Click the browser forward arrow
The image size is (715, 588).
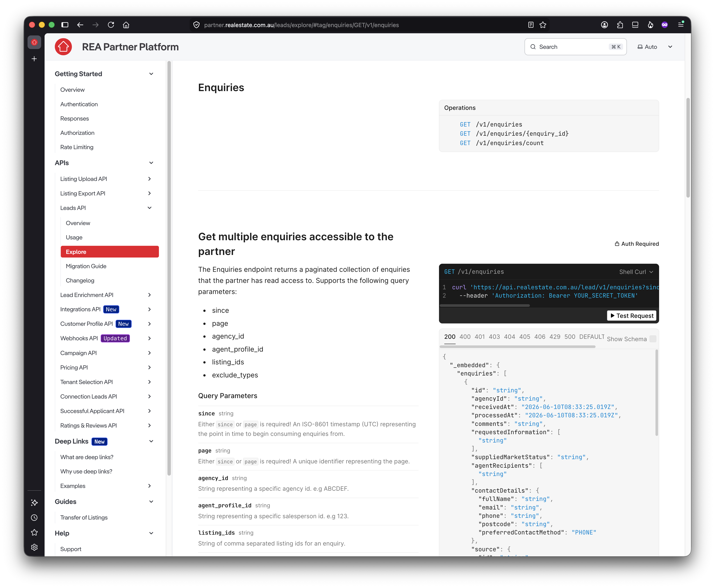(x=96, y=25)
